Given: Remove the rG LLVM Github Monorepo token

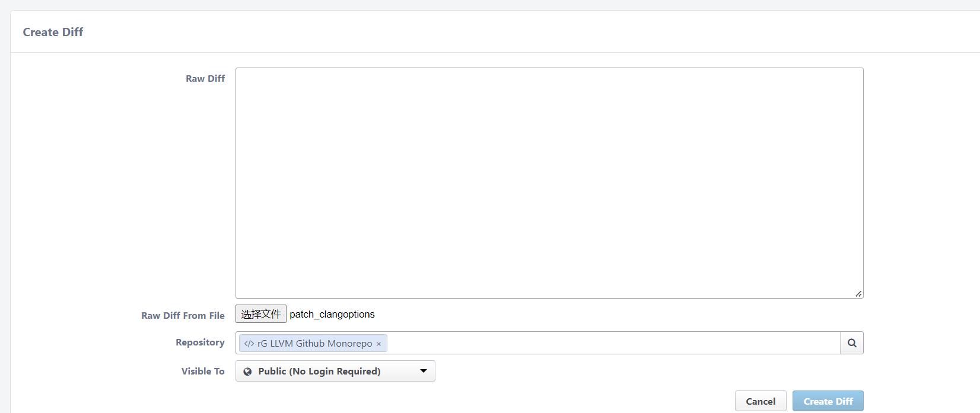Looking at the screenshot, I should 378,344.
